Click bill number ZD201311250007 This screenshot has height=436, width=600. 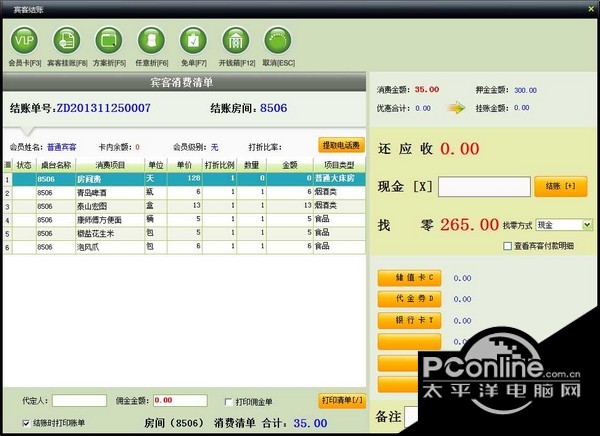[x=103, y=108]
